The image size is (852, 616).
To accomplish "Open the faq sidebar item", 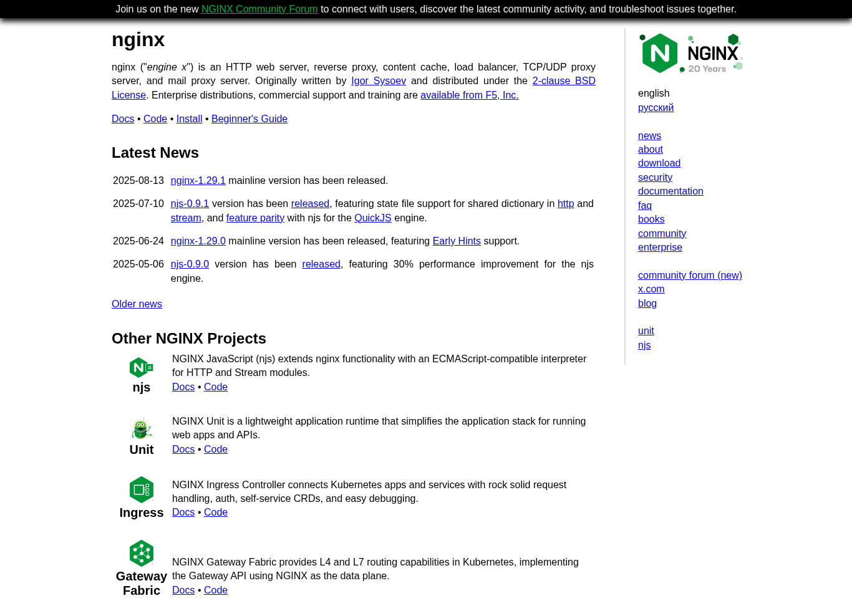I will point(645,206).
